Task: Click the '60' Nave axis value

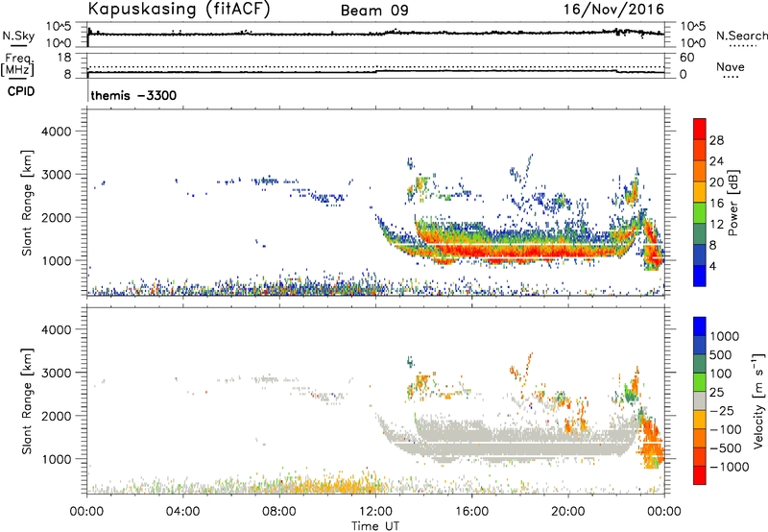Action: (686, 58)
